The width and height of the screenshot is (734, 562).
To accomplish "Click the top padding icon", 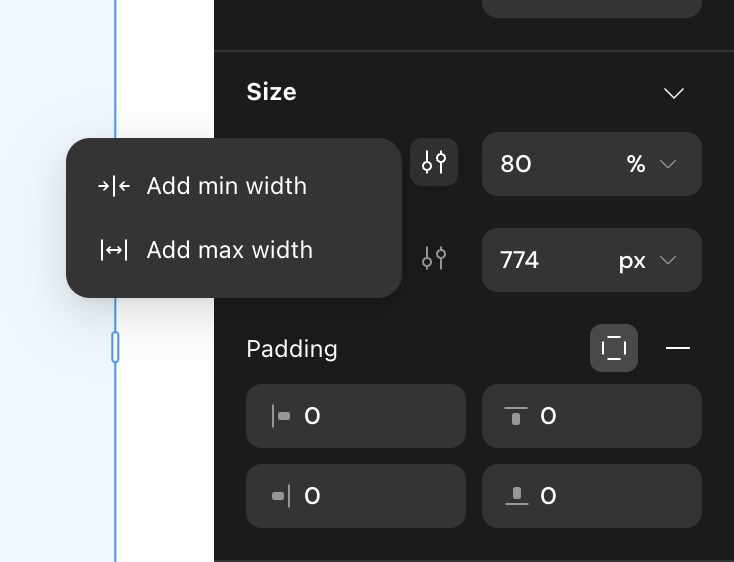I will 516,416.
